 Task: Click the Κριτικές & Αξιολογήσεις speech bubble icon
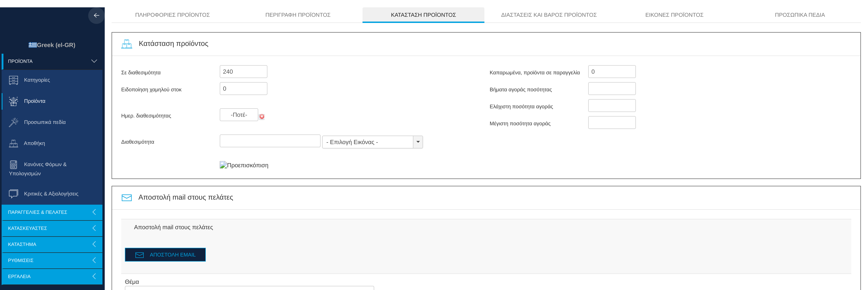click(x=14, y=194)
